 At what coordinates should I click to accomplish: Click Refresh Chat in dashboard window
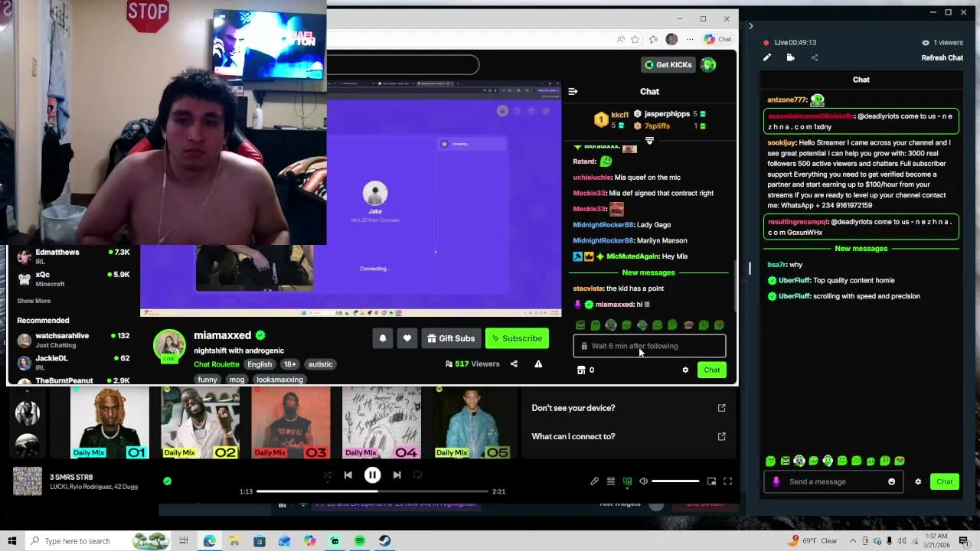(x=942, y=58)
